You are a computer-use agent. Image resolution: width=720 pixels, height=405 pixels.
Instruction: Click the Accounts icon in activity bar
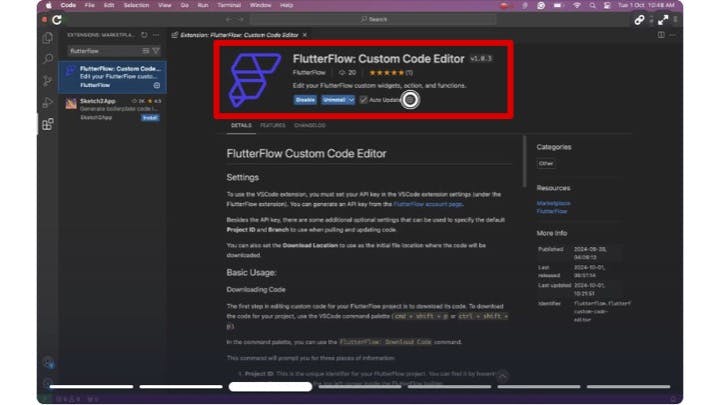click(48, 363)
